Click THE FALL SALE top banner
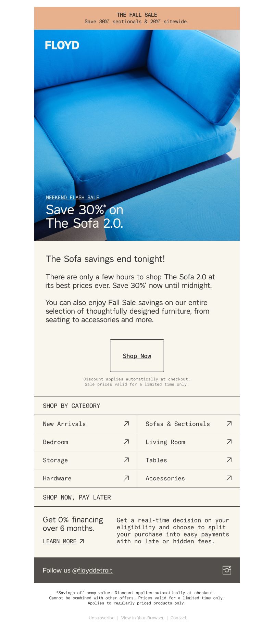 (x=137, y=18)
